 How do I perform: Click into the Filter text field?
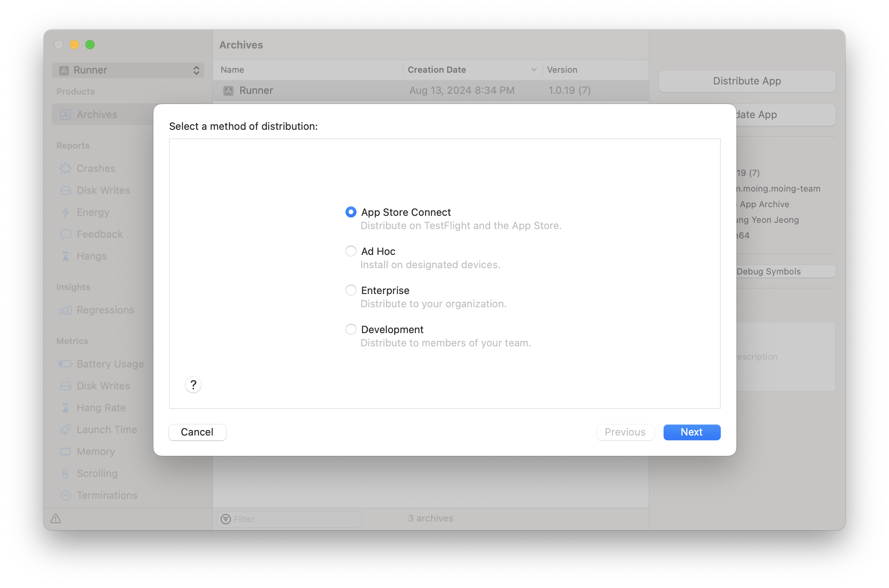(x=290, y=519)
